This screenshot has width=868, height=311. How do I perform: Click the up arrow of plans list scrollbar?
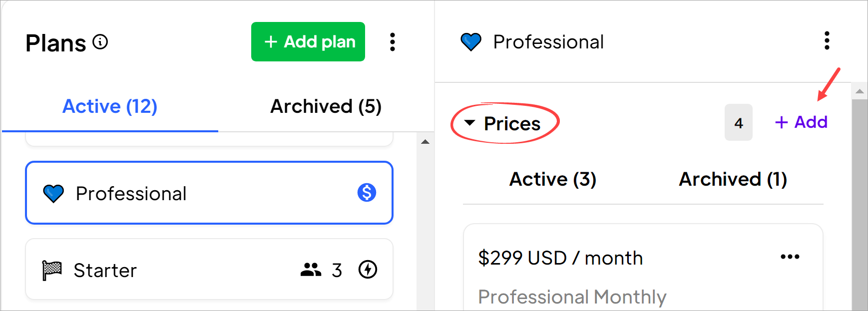[x=426, y=142]
